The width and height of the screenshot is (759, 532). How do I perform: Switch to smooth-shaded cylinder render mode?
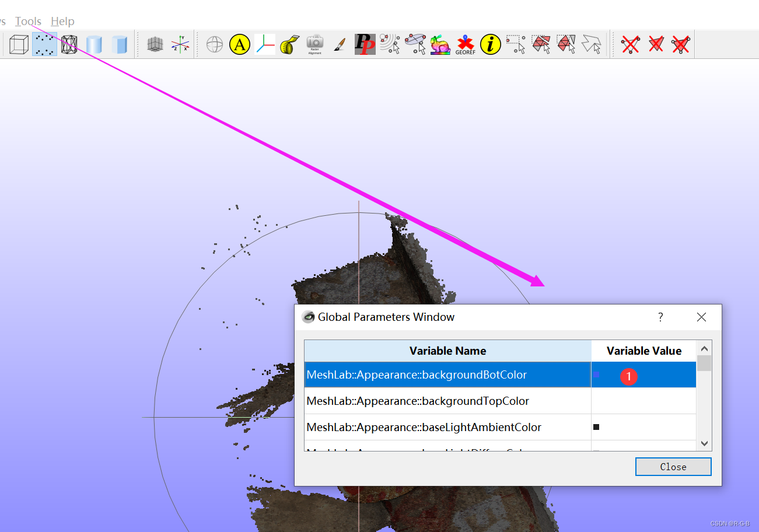[x=95, y=44]
